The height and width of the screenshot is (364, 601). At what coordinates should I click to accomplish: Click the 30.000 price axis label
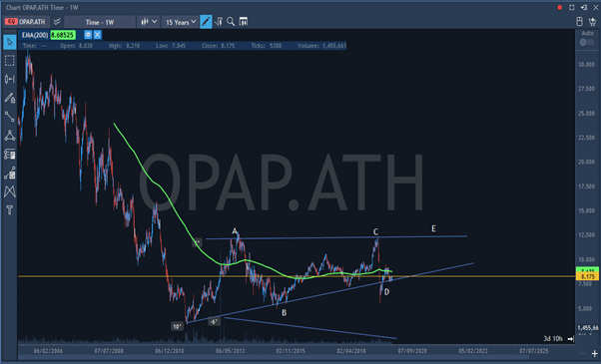click(x=587, y=64)
